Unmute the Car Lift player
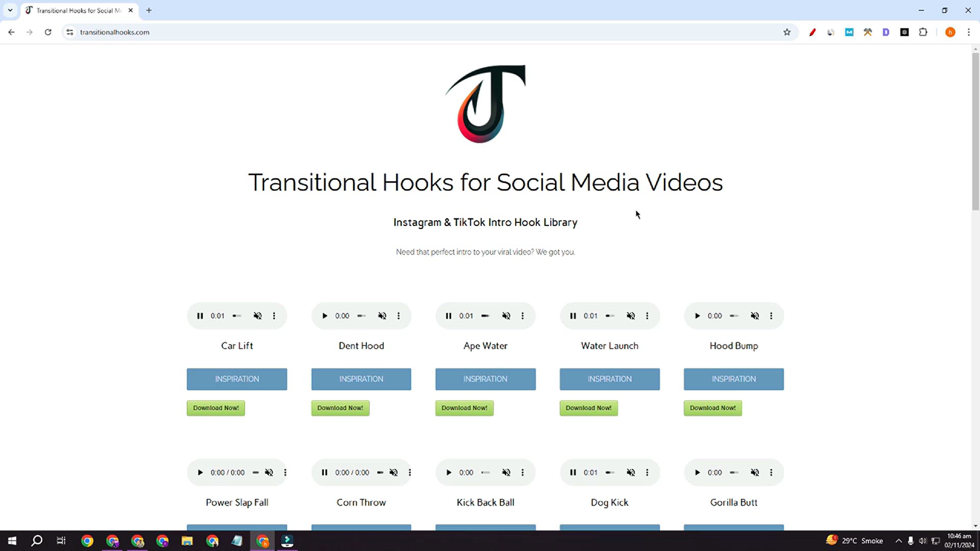 click(258, 316)
